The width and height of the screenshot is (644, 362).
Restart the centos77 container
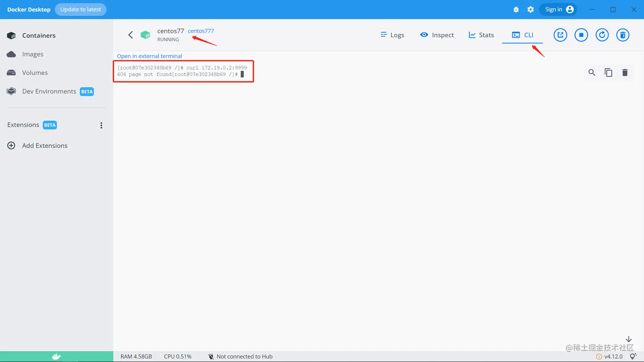click(602, 35)
